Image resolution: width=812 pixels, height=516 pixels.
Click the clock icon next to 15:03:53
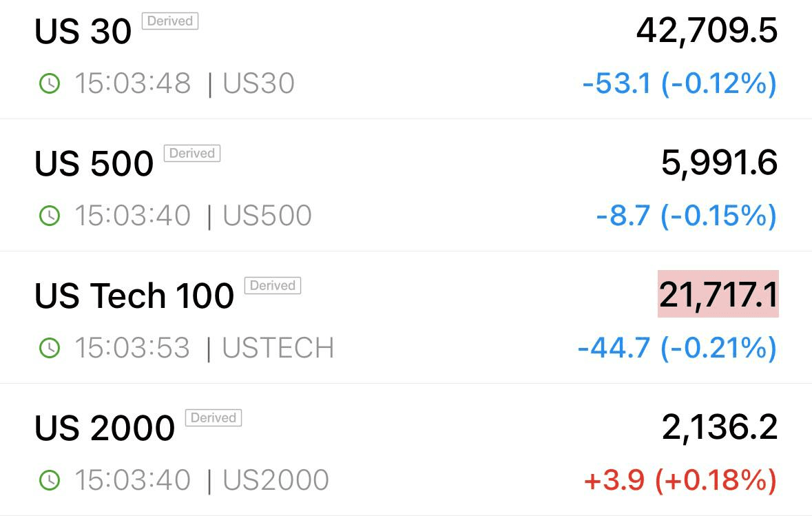pos(50,348)
